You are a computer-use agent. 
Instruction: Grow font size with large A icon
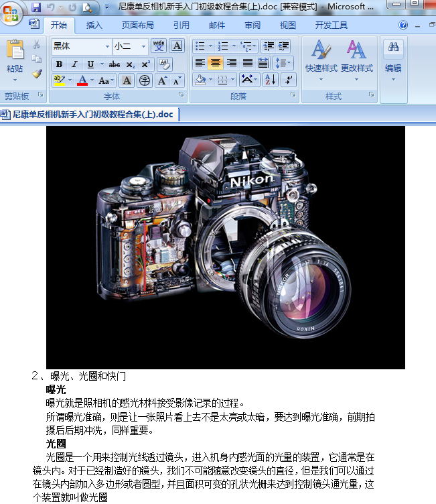[x=162, y=80]
